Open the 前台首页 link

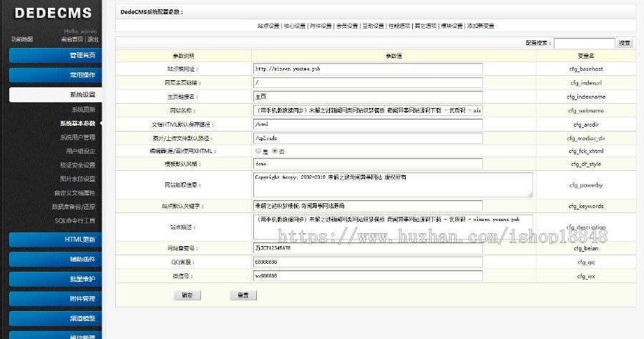(x=72, y=39)
